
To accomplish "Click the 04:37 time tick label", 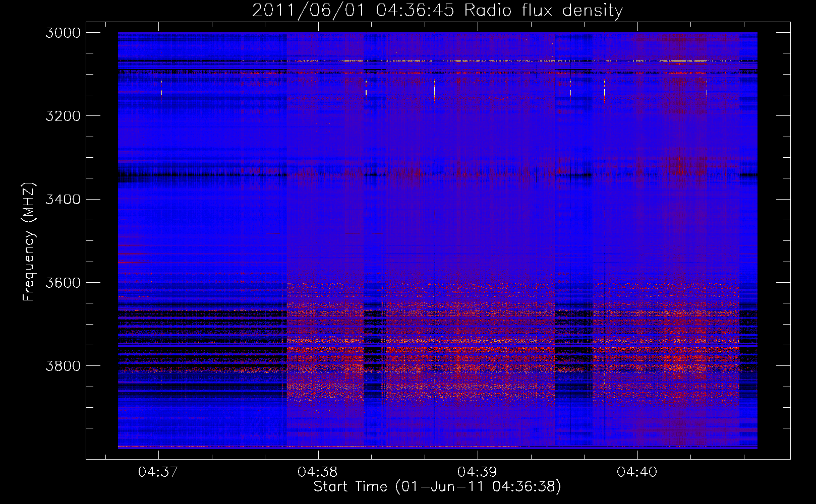I will pos(158,472).
